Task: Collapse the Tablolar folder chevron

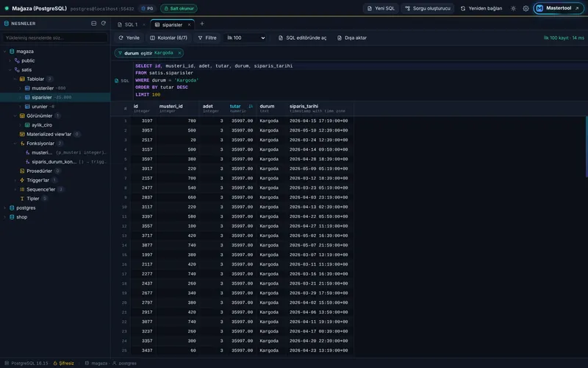Action: (x=15, y=79)
